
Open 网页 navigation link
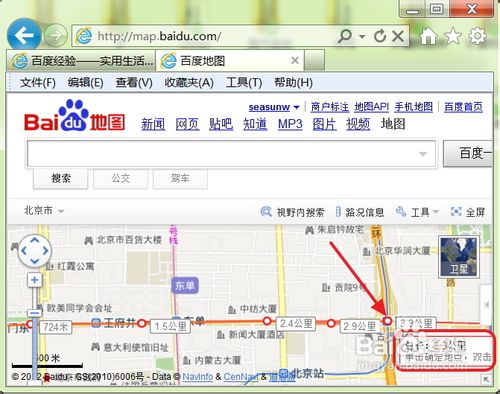[187, 124]
